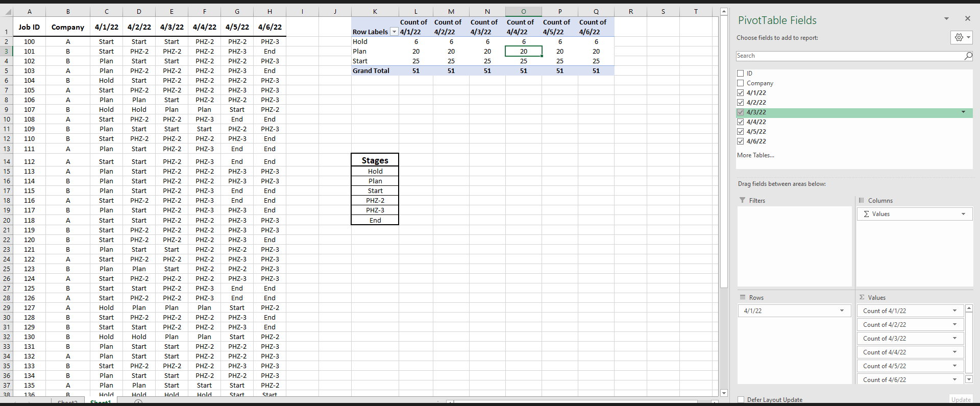This screenshot has height=406, width=980.
Task: Click the Job ID header cell
Action: pos(29,27)
